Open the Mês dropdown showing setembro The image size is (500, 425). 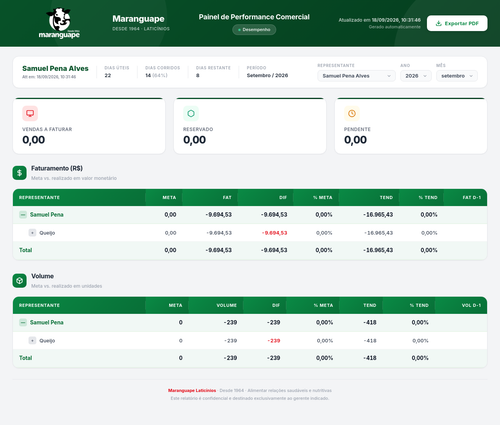(457, 76)
